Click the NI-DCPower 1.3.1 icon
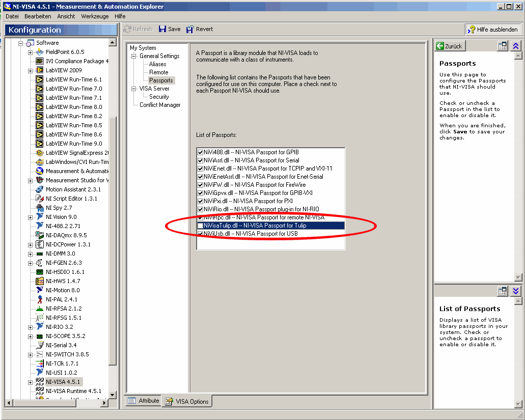 (40, 244)
